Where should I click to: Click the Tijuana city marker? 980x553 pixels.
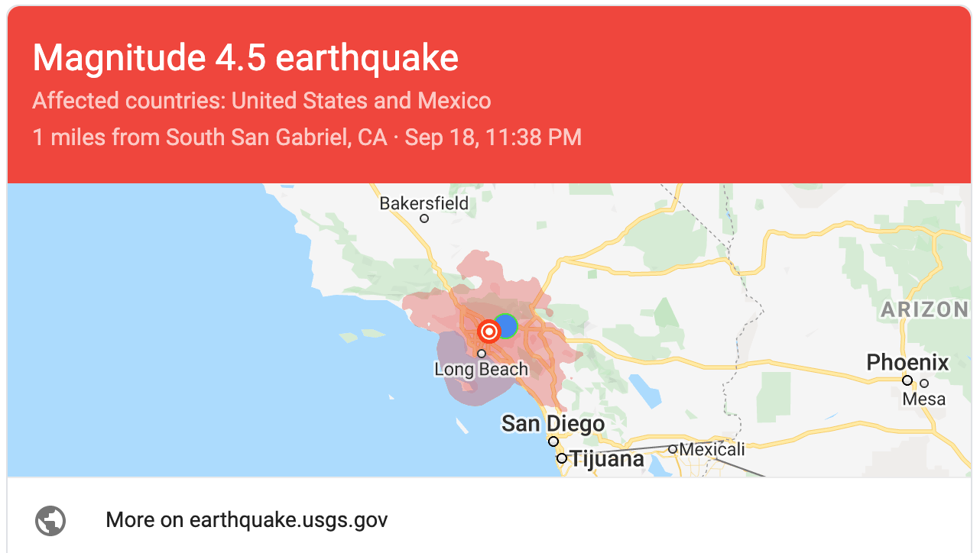click(x=562, y=458)
